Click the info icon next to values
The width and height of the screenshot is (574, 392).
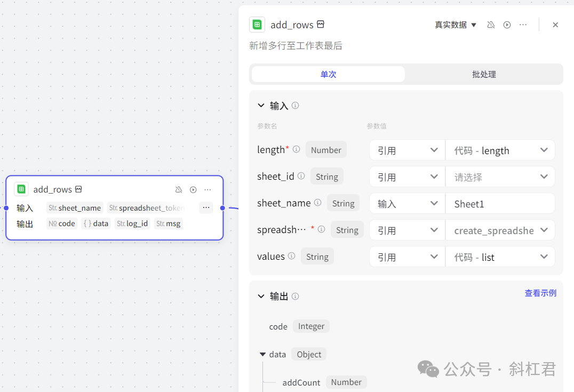[291, 256]
